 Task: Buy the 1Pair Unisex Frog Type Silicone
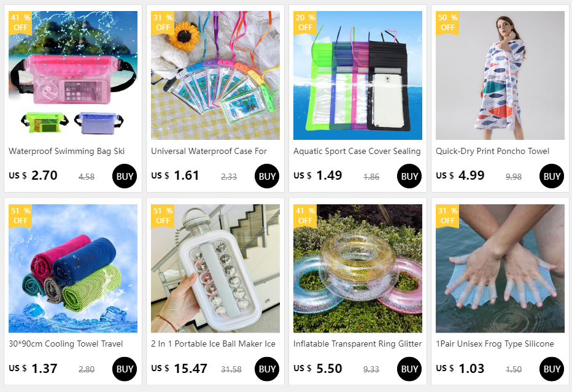click(x=552, y=369)
